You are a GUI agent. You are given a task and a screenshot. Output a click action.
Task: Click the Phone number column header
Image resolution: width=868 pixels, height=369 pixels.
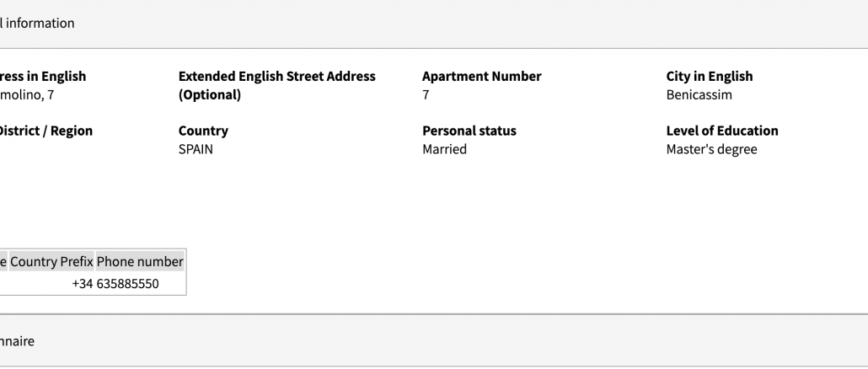click(140, 262)
